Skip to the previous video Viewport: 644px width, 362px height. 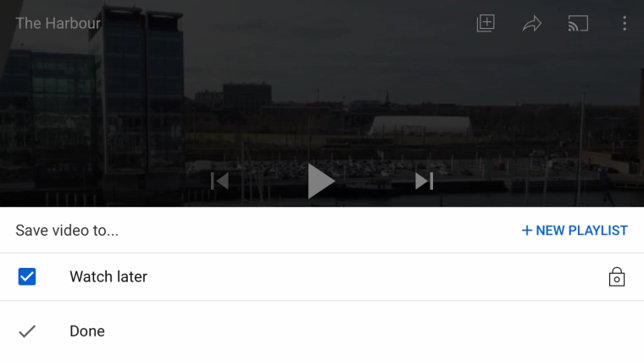click(x=219, y=181)
